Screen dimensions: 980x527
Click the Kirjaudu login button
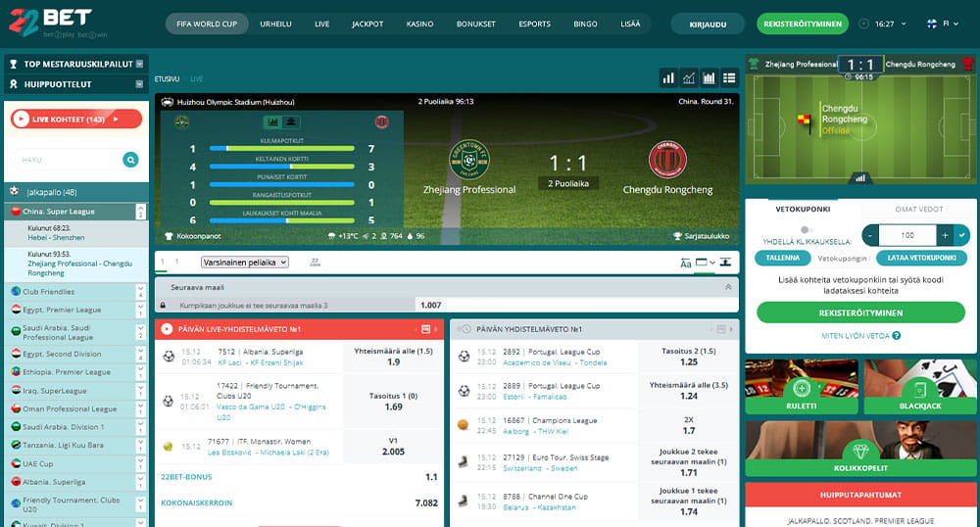(708, 24)
